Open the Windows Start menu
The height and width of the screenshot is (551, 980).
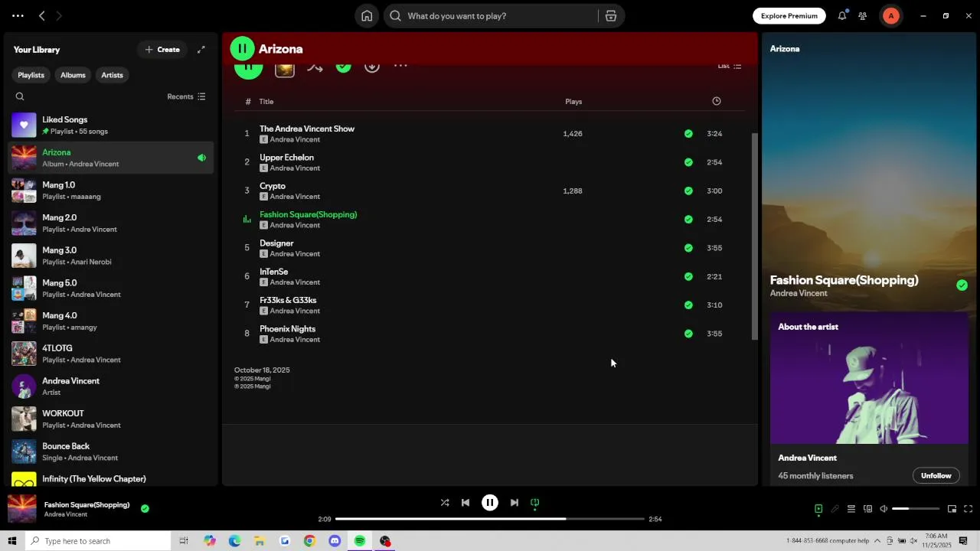tap(11, 541)
